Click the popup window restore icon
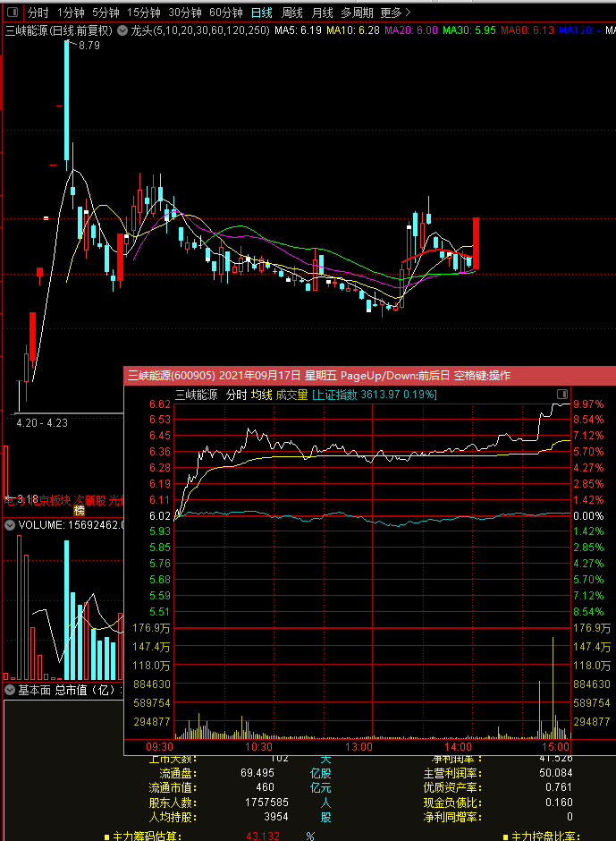The image size is (616, 841). click(x=562, y=394)
